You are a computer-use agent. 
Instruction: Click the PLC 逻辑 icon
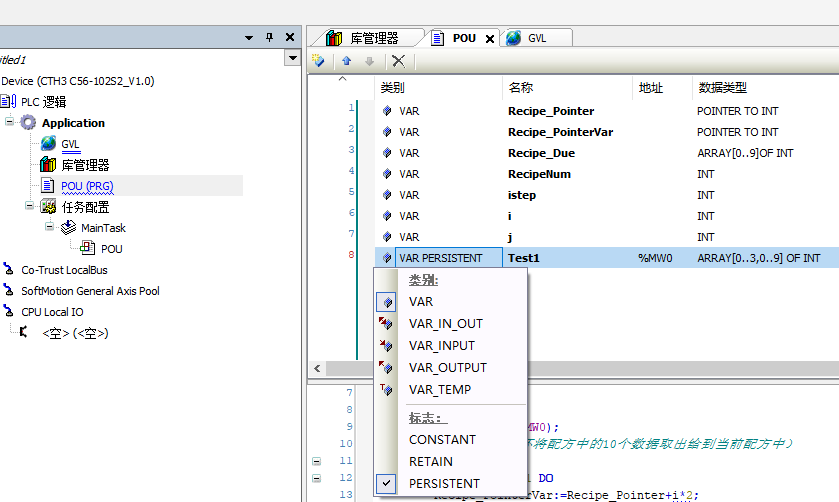8,101
